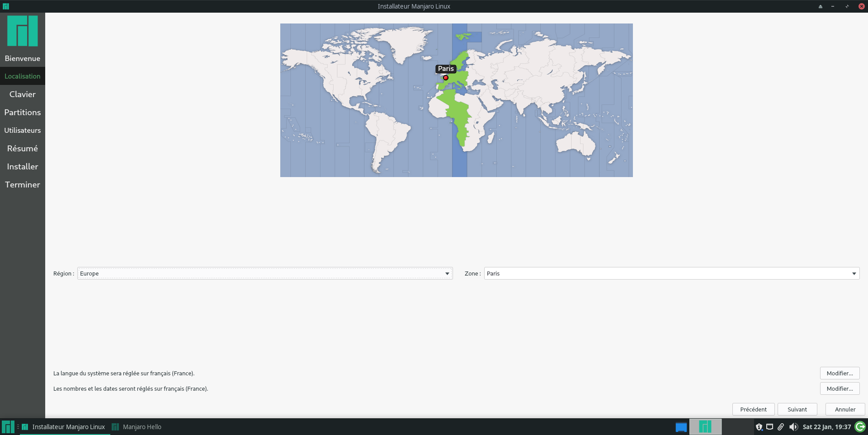Click the network connection tray icon
This screenshot has width=868, height=435.
769,426
